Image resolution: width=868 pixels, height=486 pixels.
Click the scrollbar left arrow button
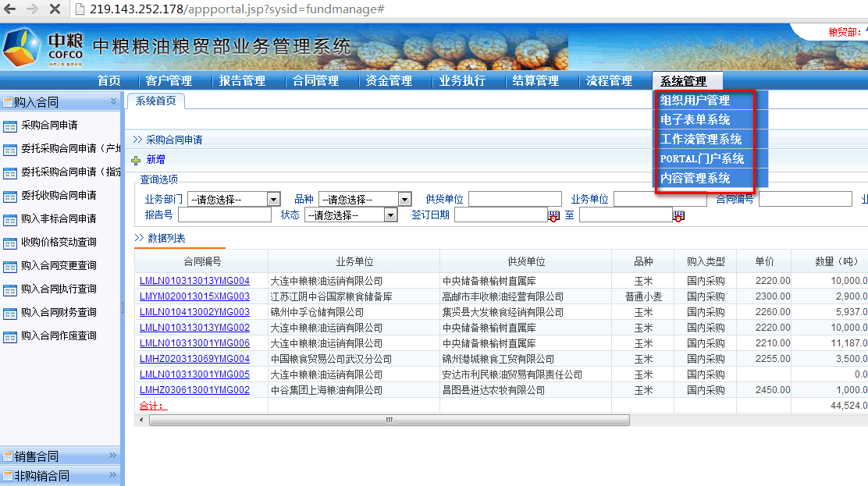[x=142, y=420]
